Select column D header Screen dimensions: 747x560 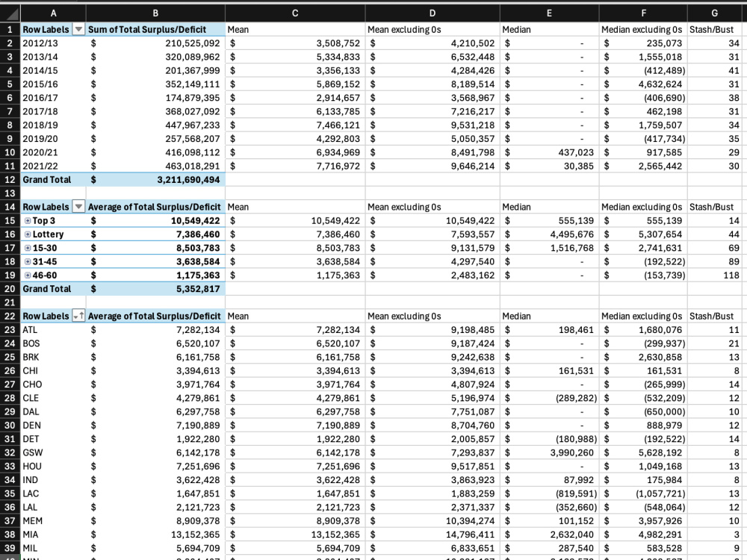[432, 13]
